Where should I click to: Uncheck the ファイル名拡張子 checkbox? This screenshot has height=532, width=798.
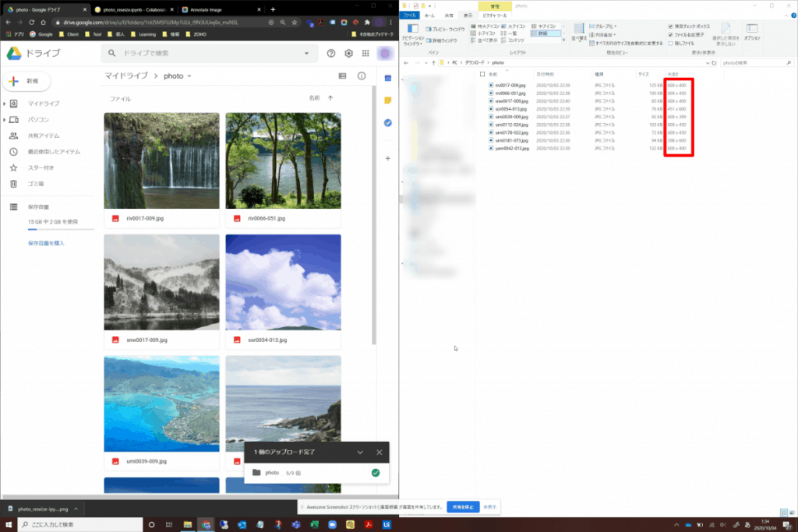click(671, 35)
